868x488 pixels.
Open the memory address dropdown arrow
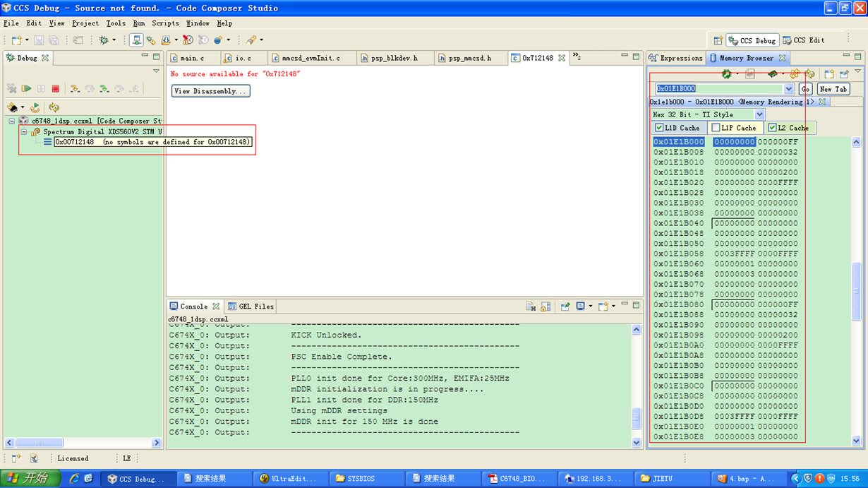[789, 89]
